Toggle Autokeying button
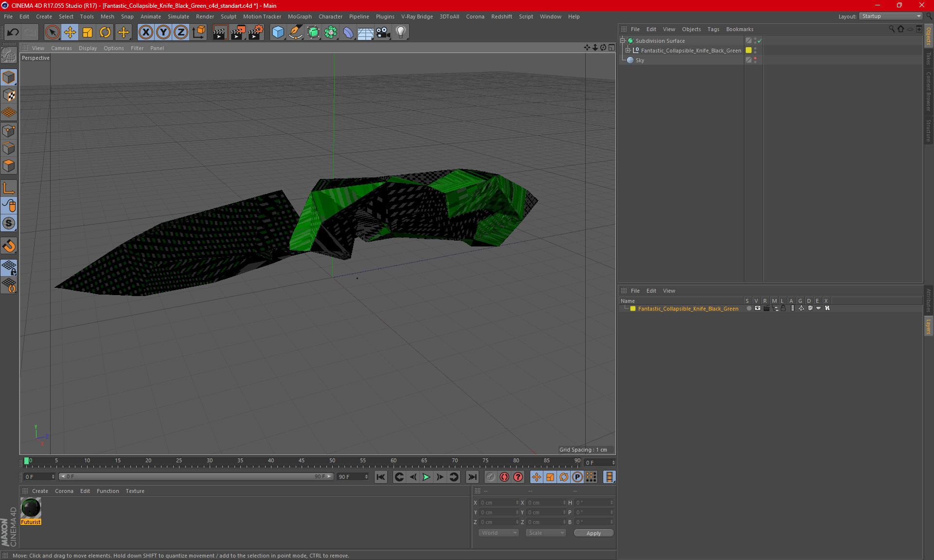The height and width of the screenshot is (560, 934). (504, 477)
